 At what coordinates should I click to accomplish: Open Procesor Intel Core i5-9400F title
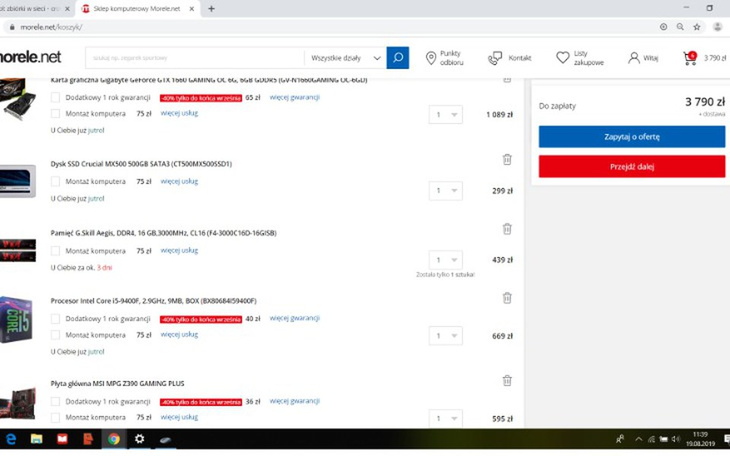[154, 301]
